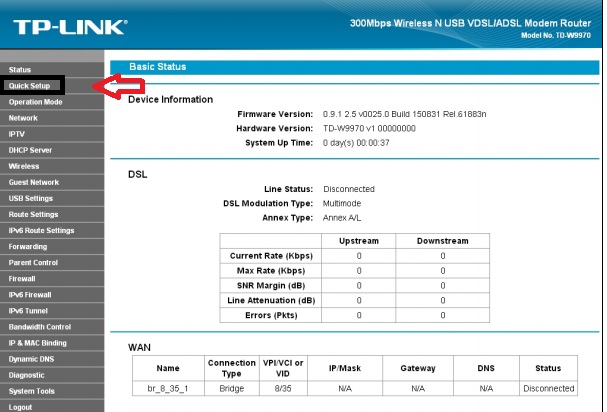Click Errors (Pkts) row label
This screenshot has height=412, width=607.
point(271,315)
